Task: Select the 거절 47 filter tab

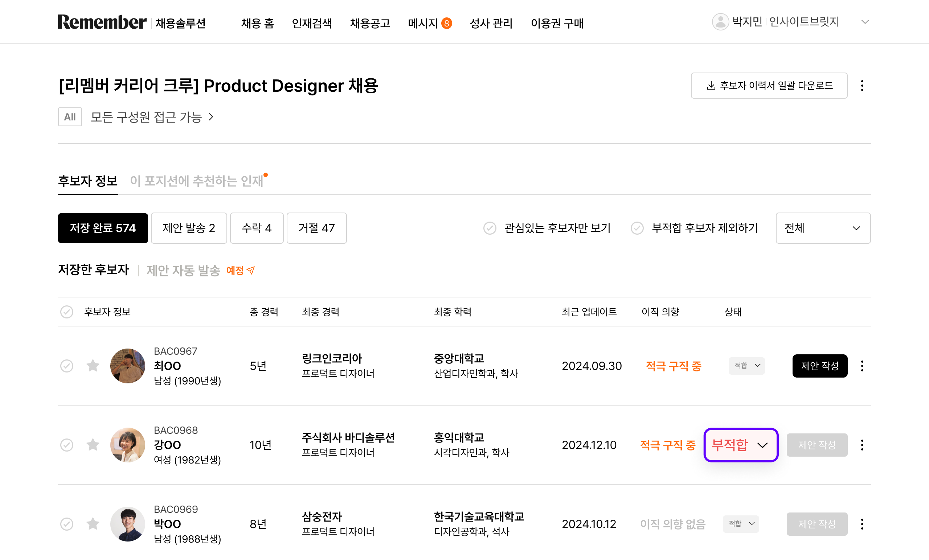Action: tap(317, 228)
